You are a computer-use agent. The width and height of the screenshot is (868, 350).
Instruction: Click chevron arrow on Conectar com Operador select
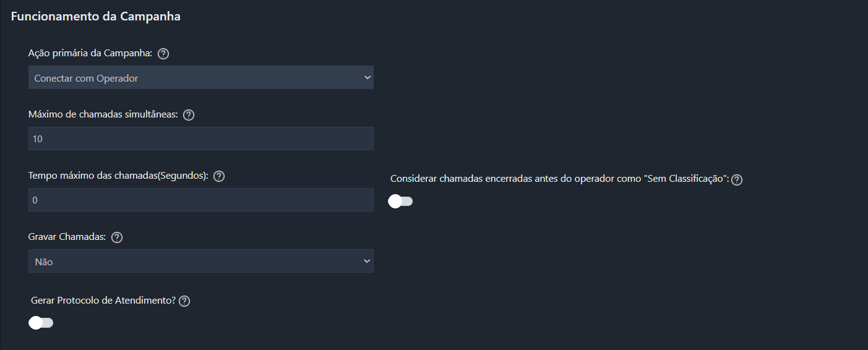pyautogui.click(x=367, y=78)
